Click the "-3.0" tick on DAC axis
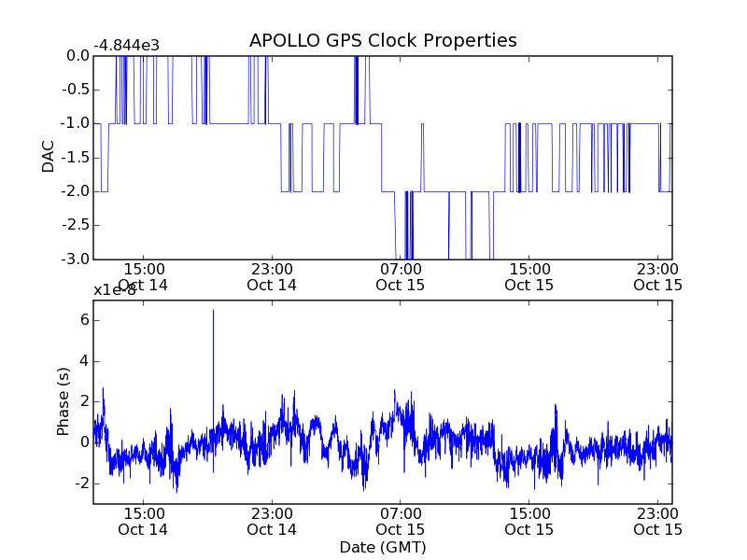The image size is (747, 560). [x=76, y=259]
